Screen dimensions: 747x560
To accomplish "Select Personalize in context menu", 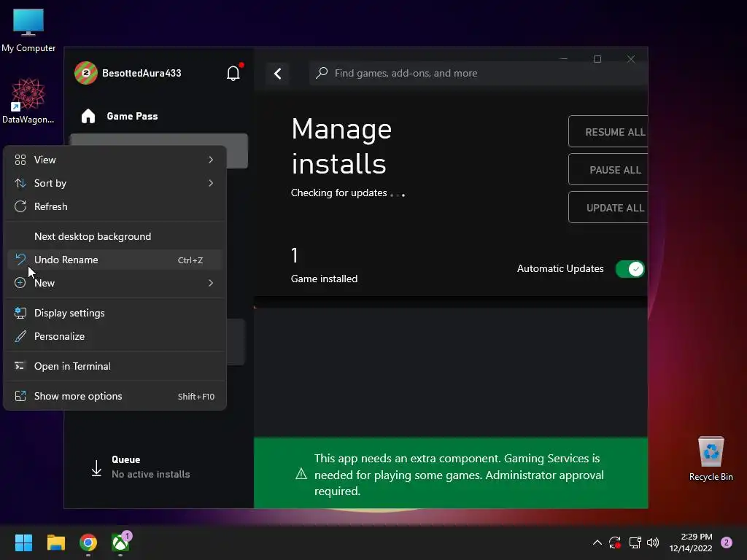I will (x=115, y=337).
